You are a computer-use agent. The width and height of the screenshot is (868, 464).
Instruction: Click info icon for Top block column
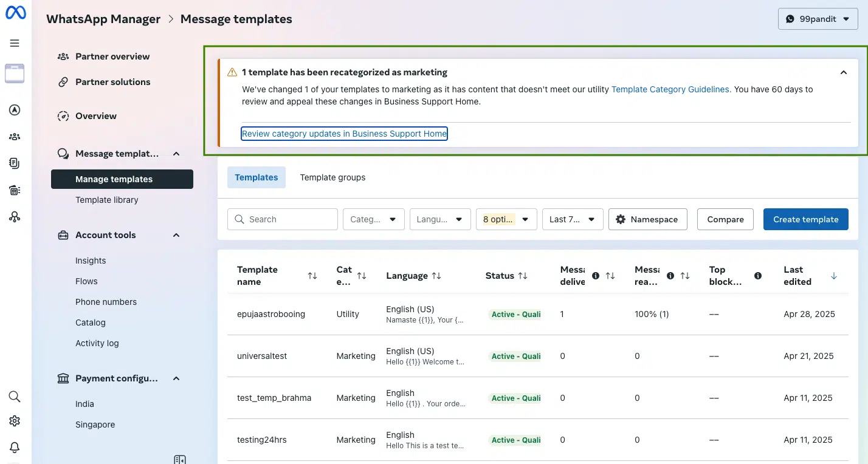(758, 276)
